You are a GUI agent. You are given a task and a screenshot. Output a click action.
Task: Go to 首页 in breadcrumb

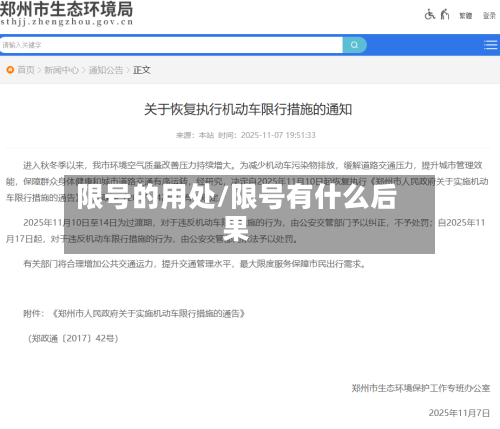(x=26, y=70)
